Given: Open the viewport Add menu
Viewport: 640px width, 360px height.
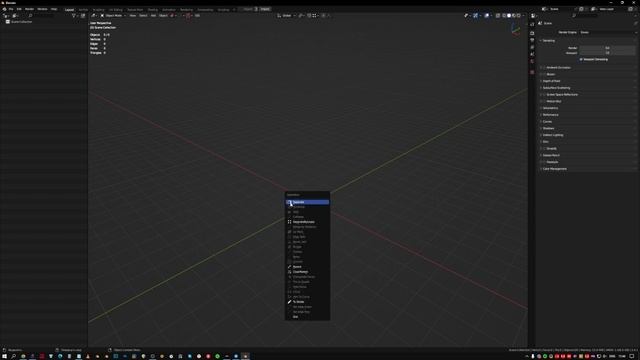Looking at the screenshot, I should coord(153,16).
